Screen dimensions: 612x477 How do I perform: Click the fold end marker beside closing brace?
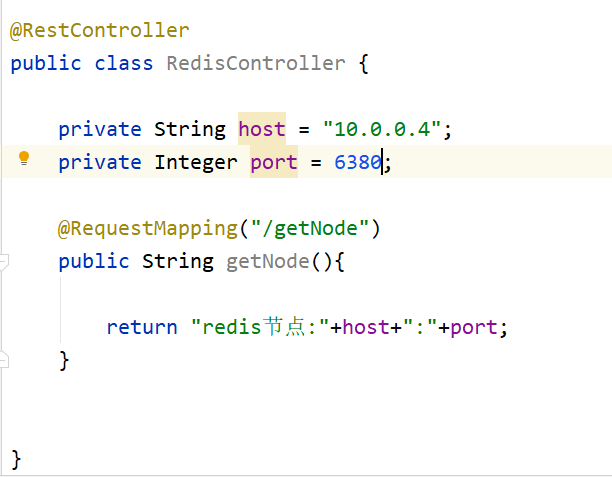[4, 360]
